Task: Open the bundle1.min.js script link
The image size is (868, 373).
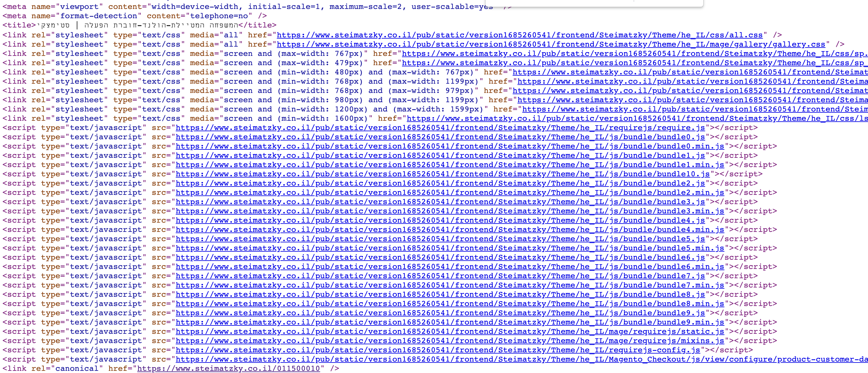Action: 450,165
